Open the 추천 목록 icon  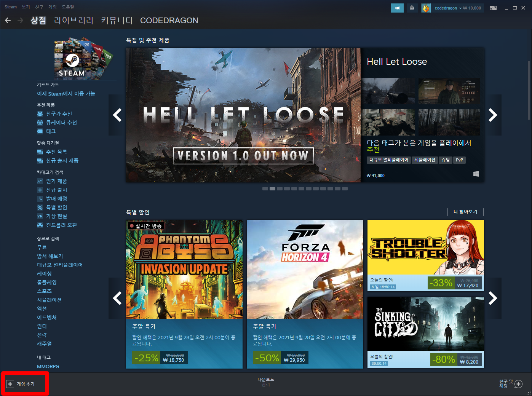click(x=40, y=152)
